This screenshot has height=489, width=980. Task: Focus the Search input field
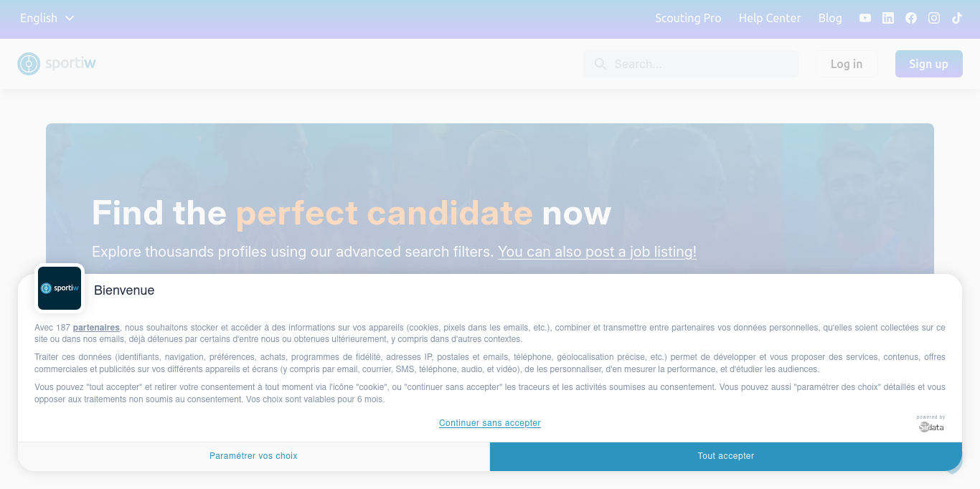[691, 64]
